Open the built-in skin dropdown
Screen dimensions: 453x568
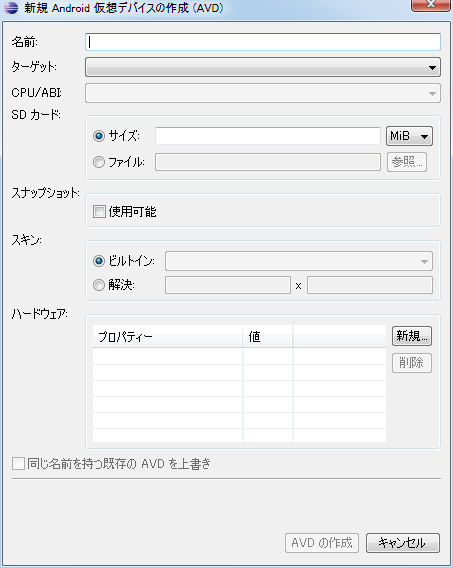click(299, 261)
